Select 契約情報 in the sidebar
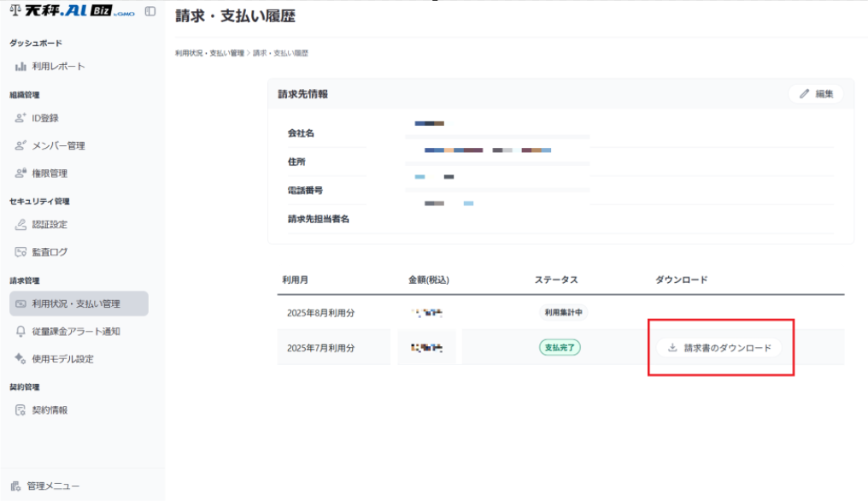 [50, 410]
